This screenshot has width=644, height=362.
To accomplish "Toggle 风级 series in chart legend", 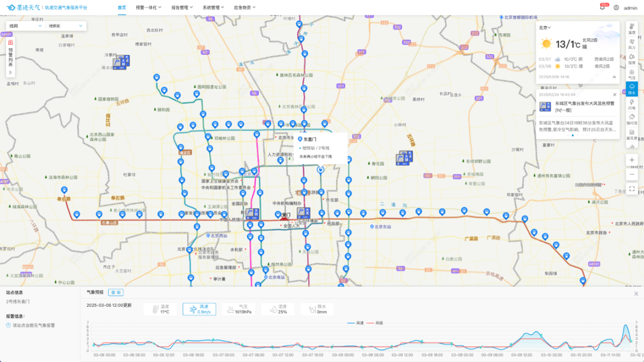I will (376, 323).
